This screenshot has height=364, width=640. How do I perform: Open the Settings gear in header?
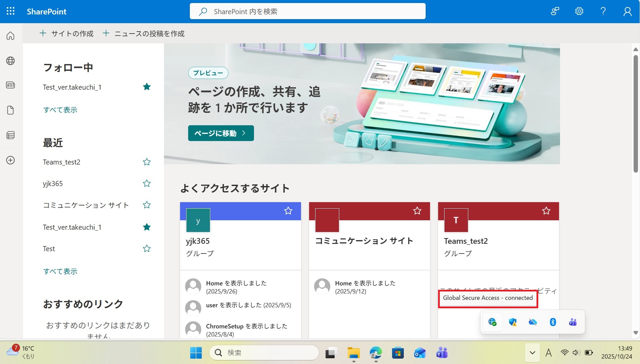[579, 11]
